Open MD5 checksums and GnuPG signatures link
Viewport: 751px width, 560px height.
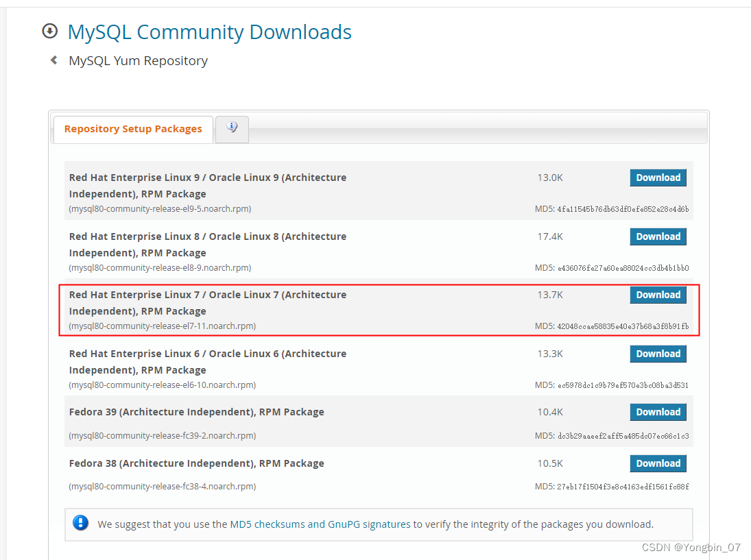[320, 524]
